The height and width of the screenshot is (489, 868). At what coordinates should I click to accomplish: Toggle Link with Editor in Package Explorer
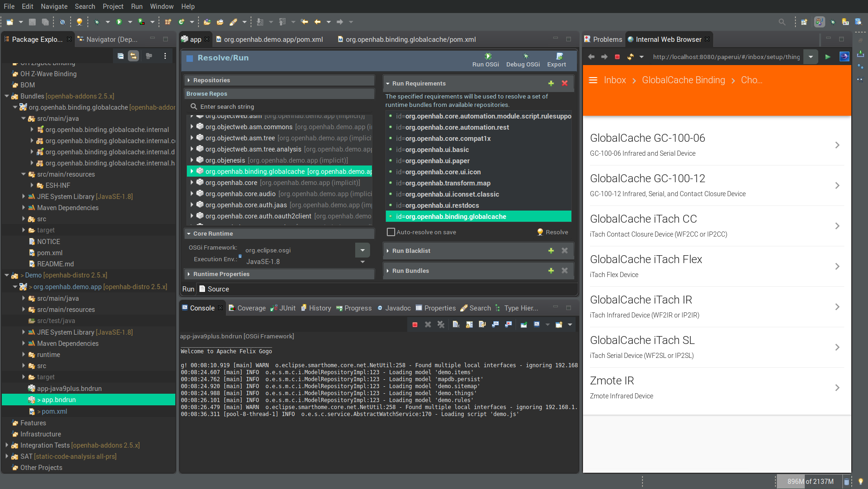pos(133,56)
